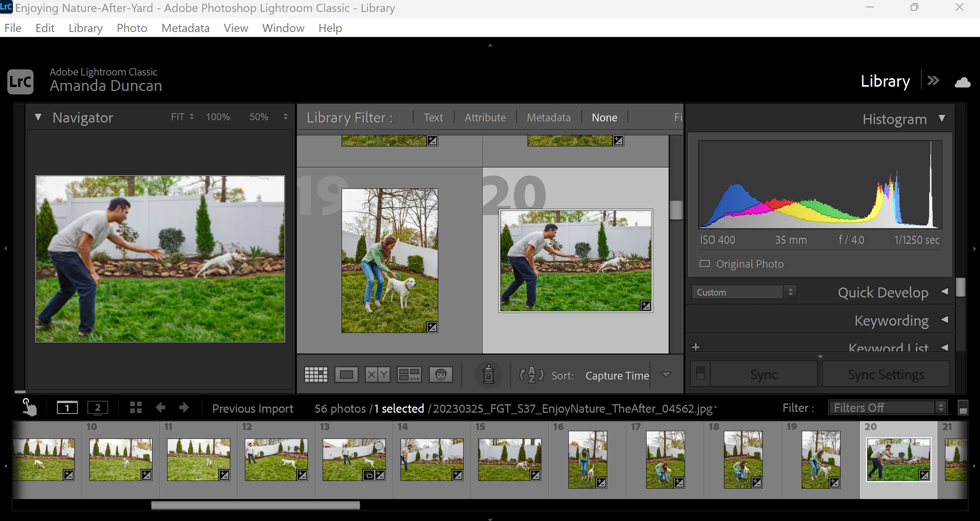Go back with the left arrow icon
The image size is (980, 521).
pyautogui.click(x=161, y=408)
